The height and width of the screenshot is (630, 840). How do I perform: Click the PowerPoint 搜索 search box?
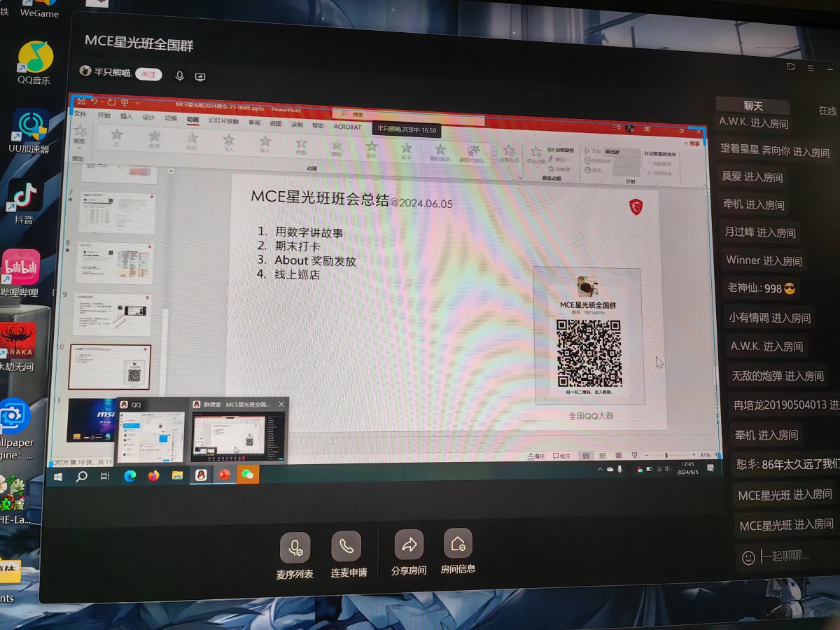(407, 115)
